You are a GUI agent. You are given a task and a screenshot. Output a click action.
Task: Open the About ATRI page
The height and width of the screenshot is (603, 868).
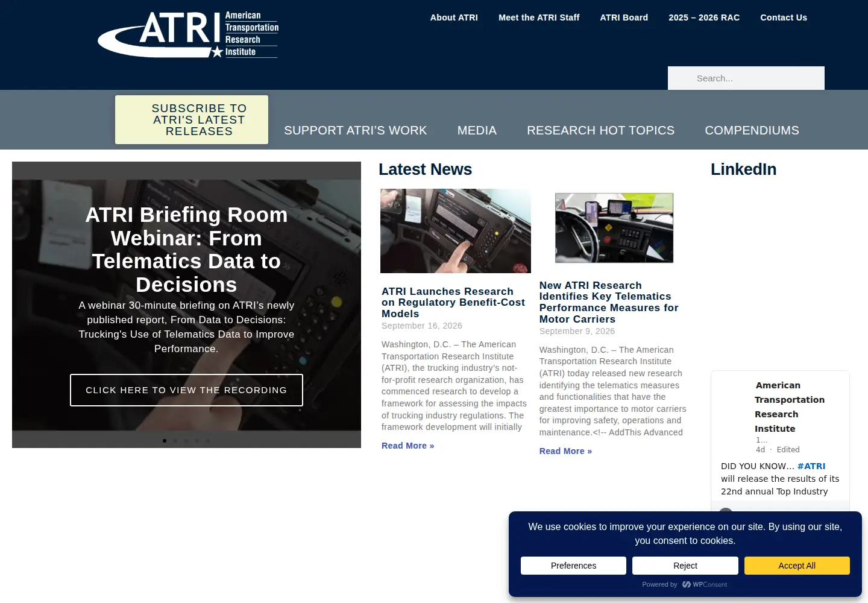coord(454,17)
